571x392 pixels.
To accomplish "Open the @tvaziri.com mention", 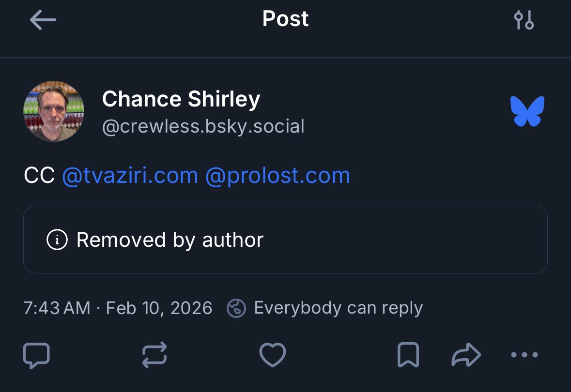I will pyautogui.click(x=130, y=176).
